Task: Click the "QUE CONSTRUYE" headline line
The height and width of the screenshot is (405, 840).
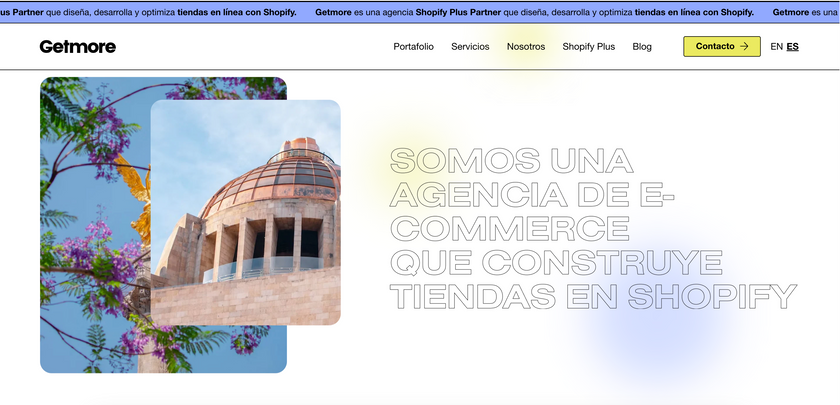Action: click(556, 262)
